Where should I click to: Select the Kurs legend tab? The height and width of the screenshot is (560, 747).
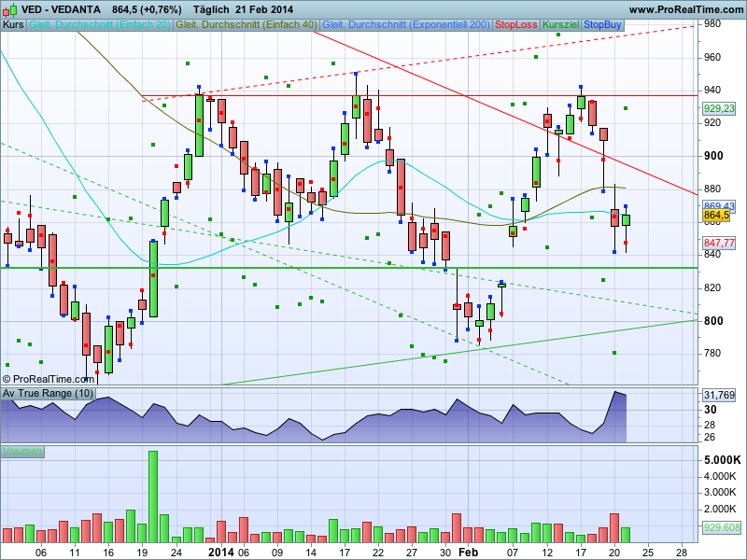(x=13, y=25)
